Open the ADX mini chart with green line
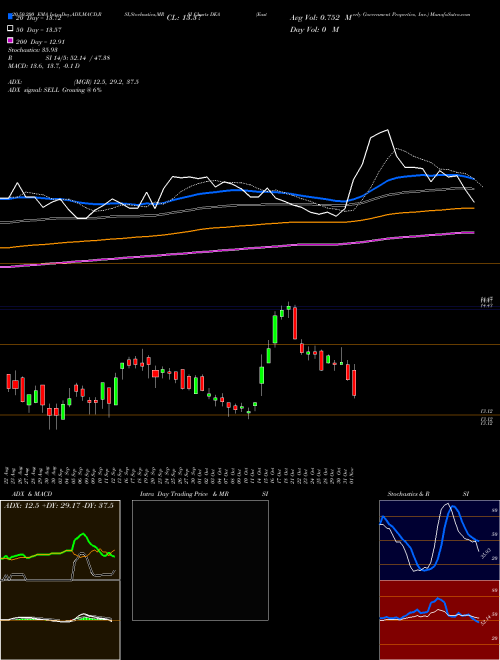Screen dimensions: 500x660 point(60,540)
